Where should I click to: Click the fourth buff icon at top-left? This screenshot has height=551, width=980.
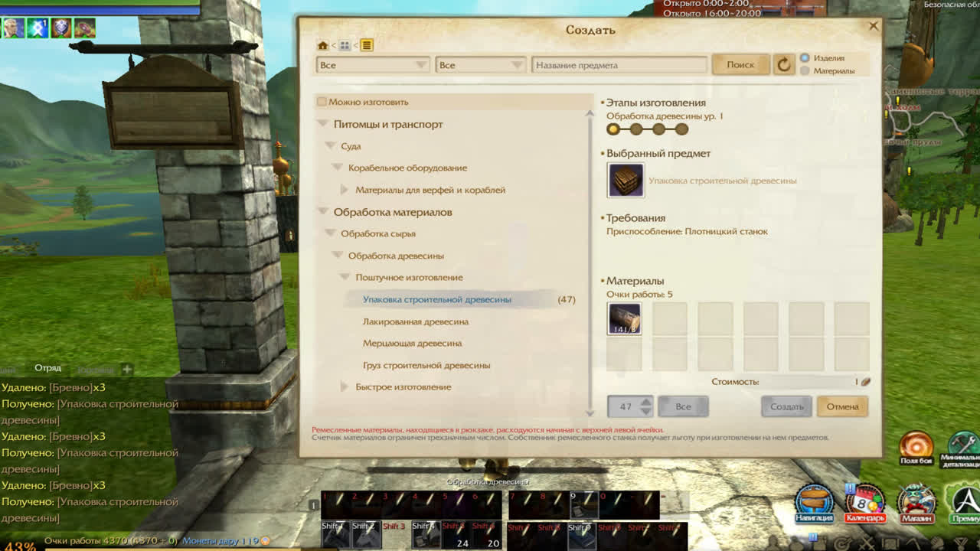[85, 28]
